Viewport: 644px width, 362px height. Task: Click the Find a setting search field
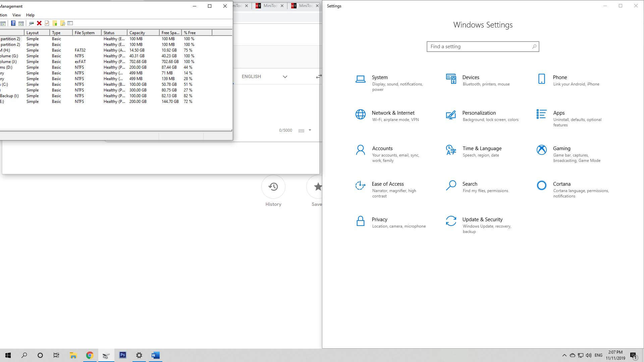(483, 47)
